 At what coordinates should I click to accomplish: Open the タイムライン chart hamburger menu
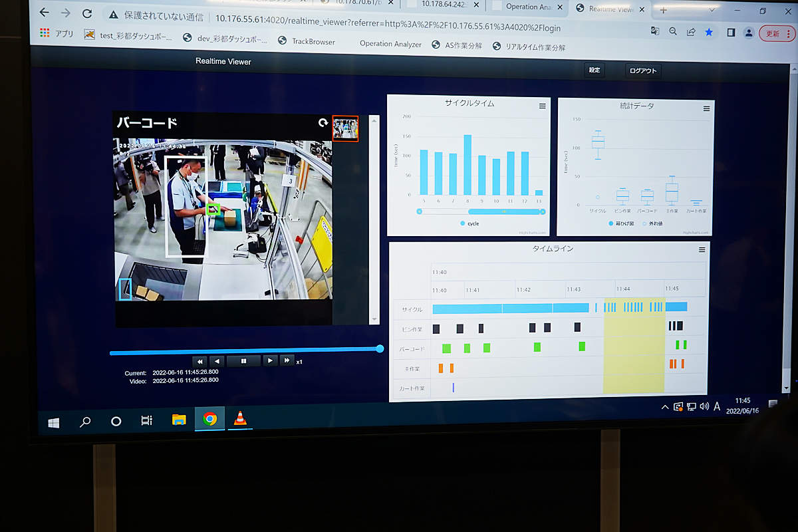702,250
